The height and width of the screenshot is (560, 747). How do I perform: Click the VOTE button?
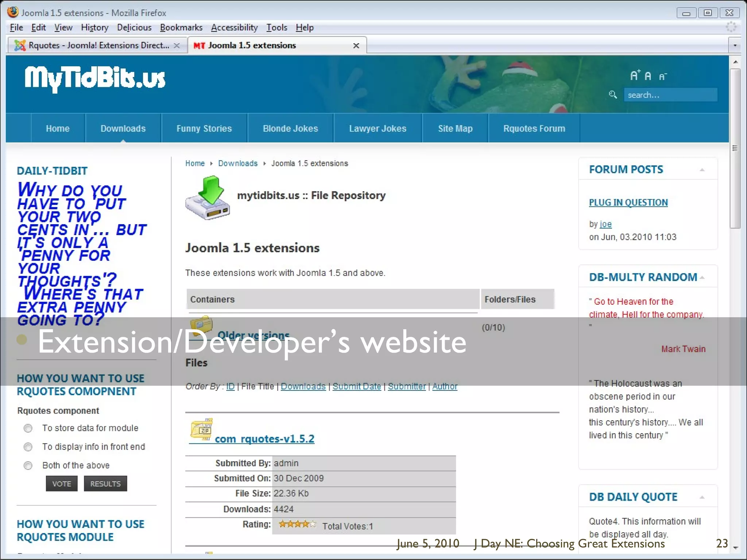[62, 484]
